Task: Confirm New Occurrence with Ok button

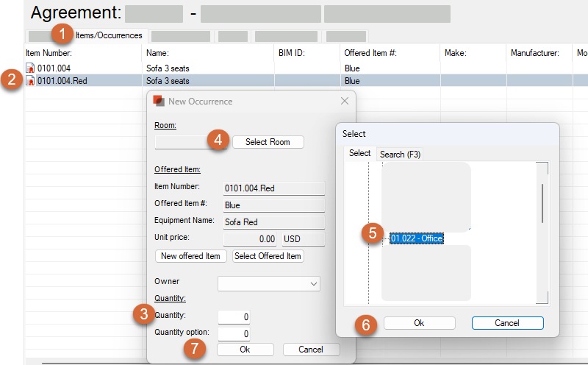Action: tap(245, 350)
